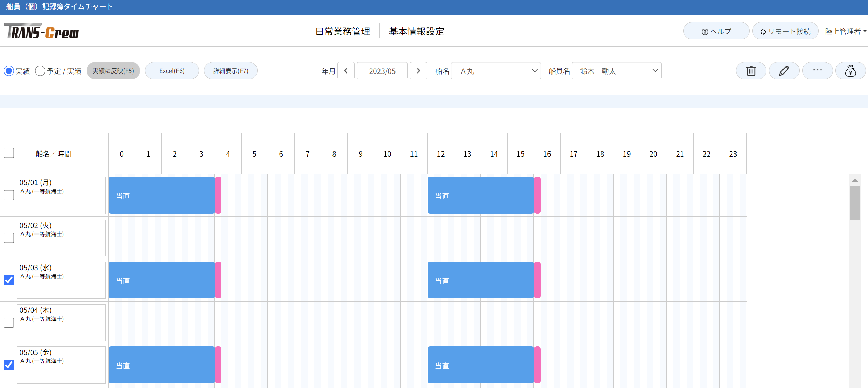Select 05/01 morning 当直 shift bar
The height and width of the screenshot is (388, 868).
(x=162, y=195)
